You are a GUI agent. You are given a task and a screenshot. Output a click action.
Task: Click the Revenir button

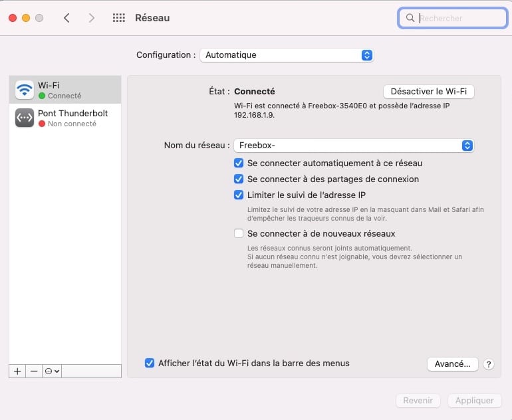(x=418, y=401)
